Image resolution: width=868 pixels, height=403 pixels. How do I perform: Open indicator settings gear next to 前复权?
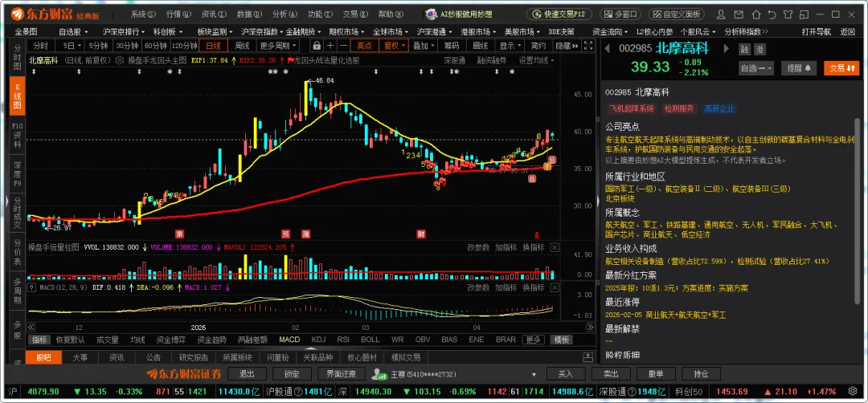point(120,60)
